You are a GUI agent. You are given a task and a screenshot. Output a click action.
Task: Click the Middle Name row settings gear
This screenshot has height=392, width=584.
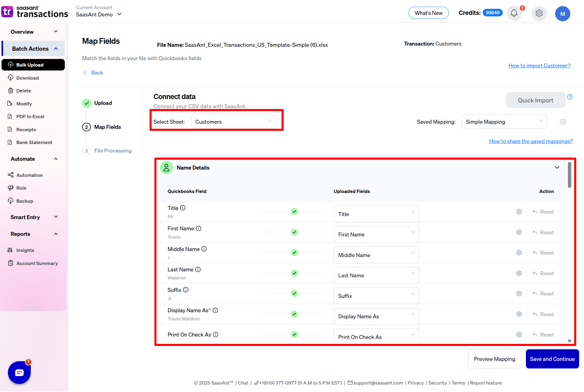(x=519, y=253)
